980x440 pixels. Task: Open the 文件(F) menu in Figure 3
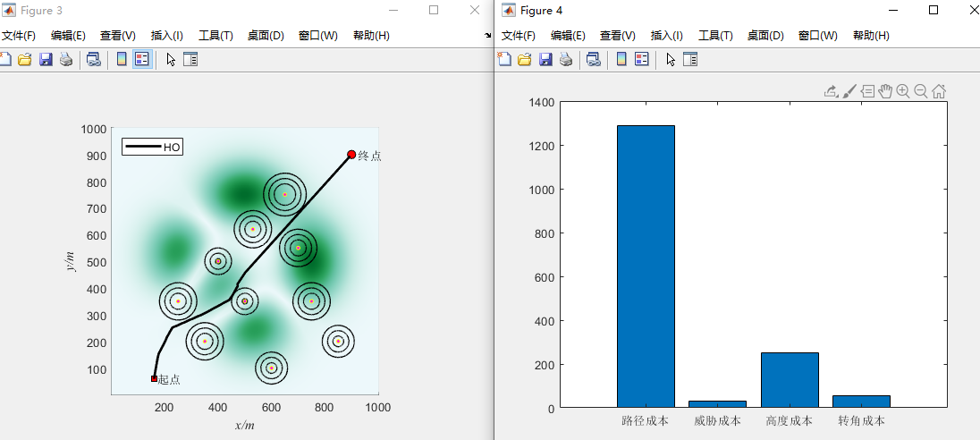coord(18,36)
